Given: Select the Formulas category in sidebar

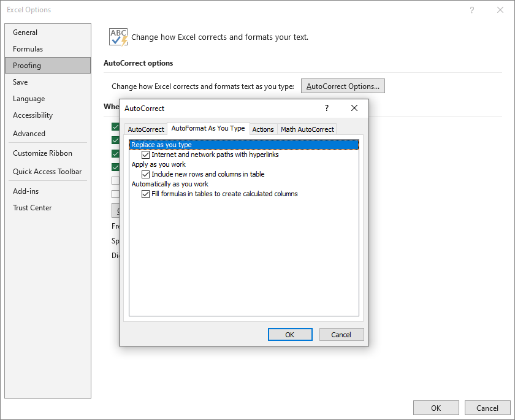Looking at the screenshot, I should tap(28, 48).
